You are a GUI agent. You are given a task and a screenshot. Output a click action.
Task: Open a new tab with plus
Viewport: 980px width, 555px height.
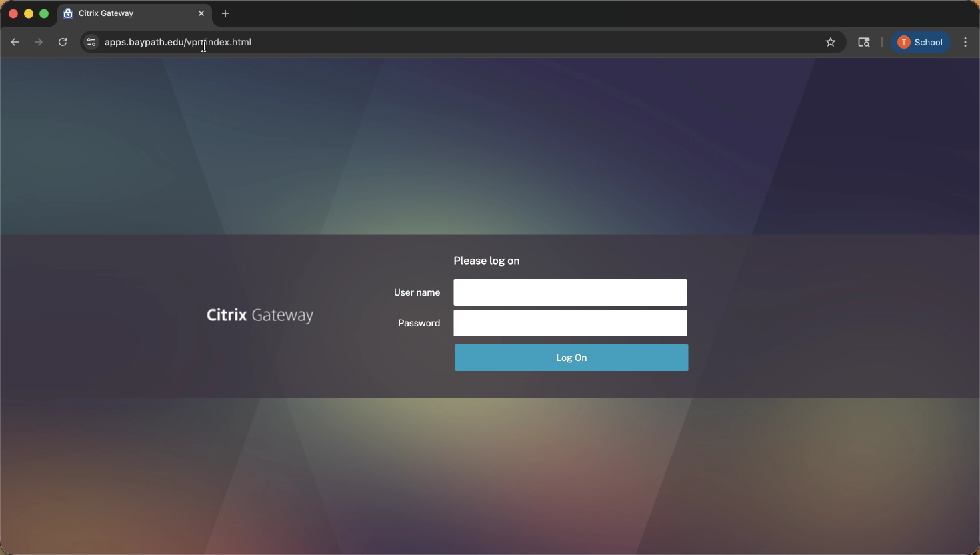tap(225, 13)
